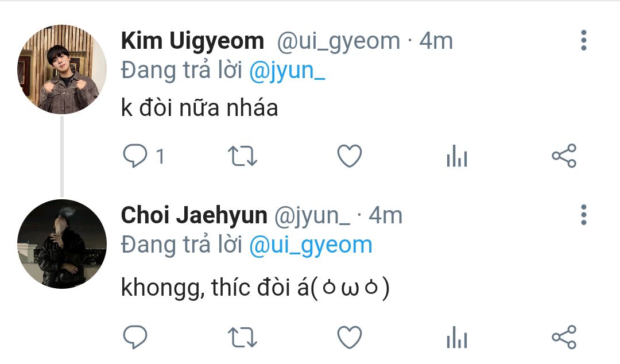This screenshot has width=620, height=364.
Task: Retweet Choi Jaehyun's tweet
Action: [243, 337]
